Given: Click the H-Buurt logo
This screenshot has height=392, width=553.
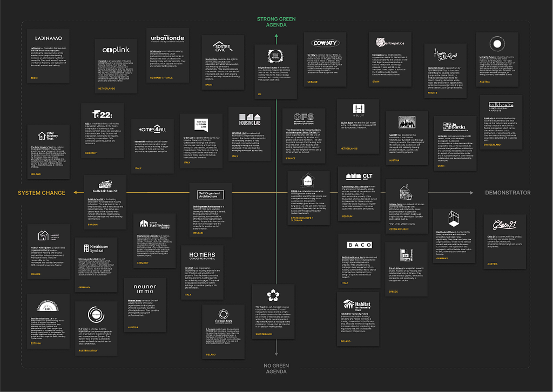Looking at the screenshot, I should click(359, 110).
